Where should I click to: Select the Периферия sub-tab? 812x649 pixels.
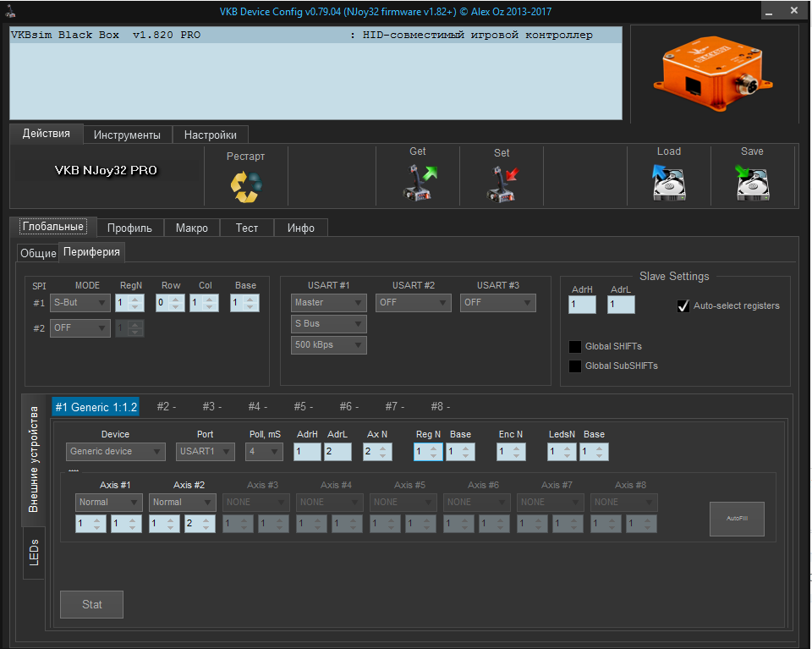point(91,252)
